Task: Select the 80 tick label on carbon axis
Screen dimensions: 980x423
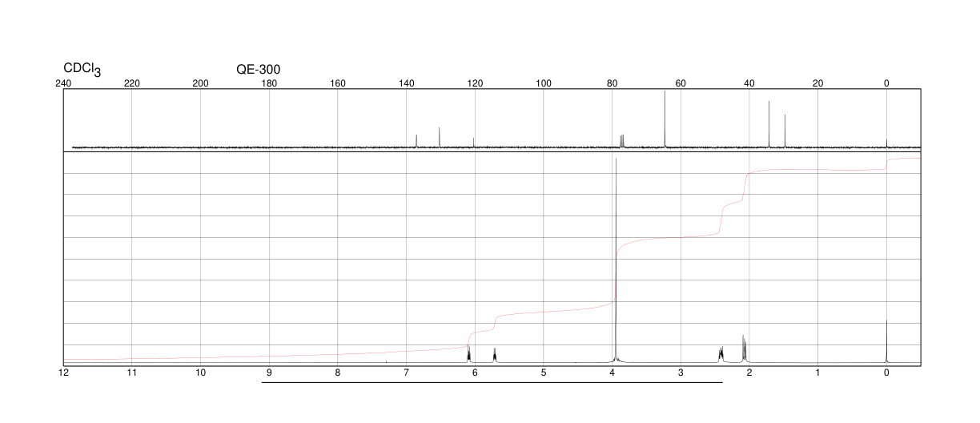Action: click(612, 83)
